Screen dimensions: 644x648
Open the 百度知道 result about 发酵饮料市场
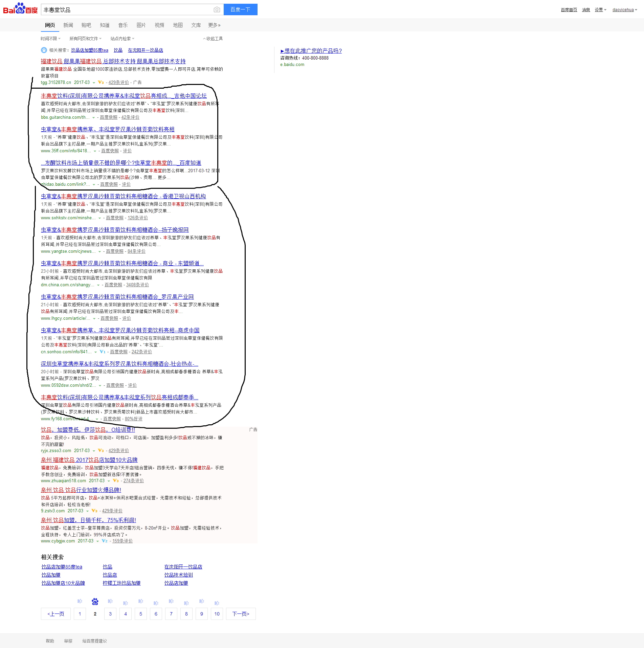click(121, 163)
